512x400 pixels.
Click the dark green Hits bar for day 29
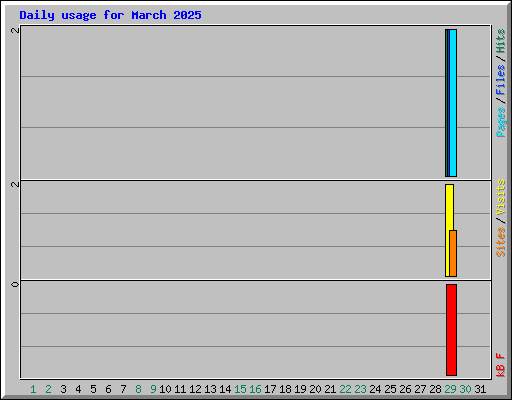(x=447, y=103)
